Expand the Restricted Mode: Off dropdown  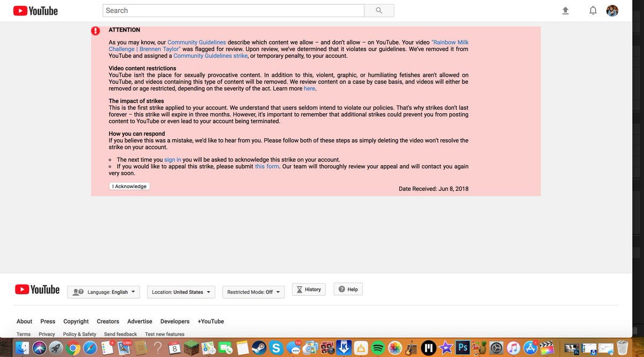253,292
